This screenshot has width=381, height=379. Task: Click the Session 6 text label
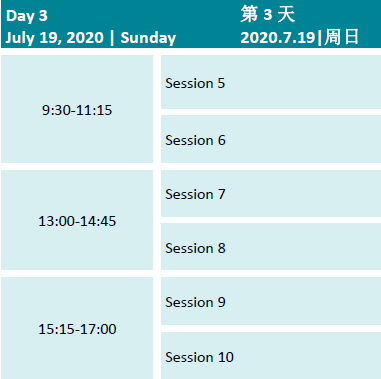coord(195,140)
